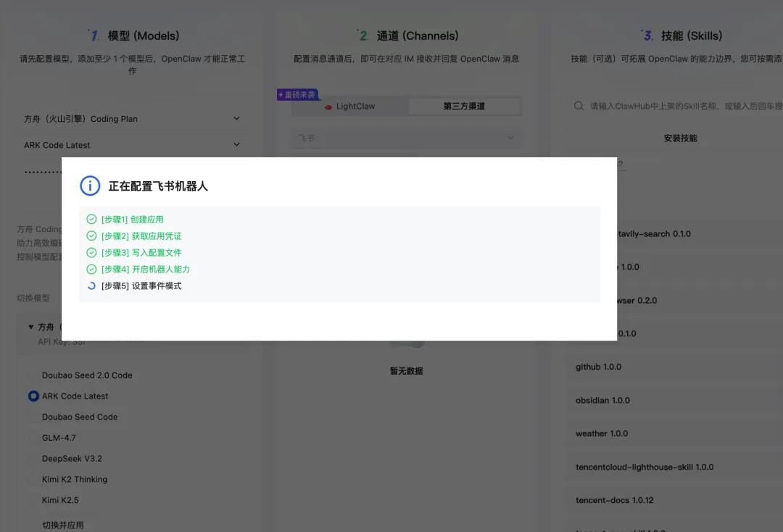Click the green check icon for 步骤3
This screenshot has width=783, height=532.
(91, 252)
